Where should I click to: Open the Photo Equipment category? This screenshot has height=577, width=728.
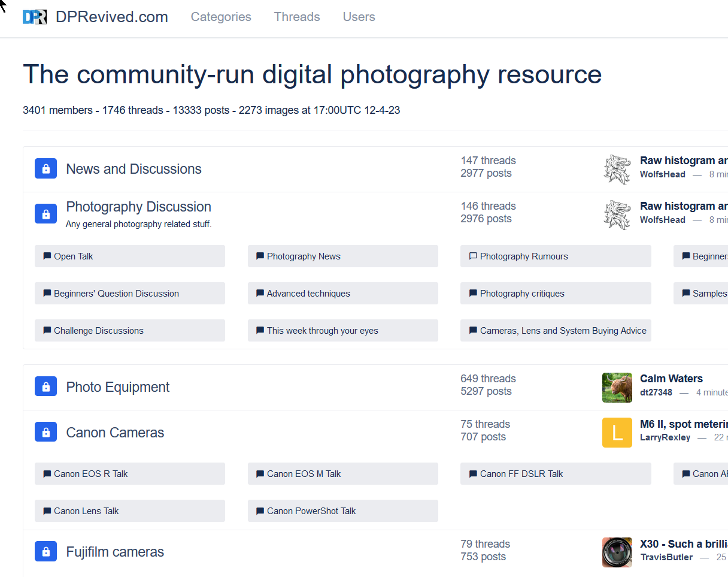(117, 387)
